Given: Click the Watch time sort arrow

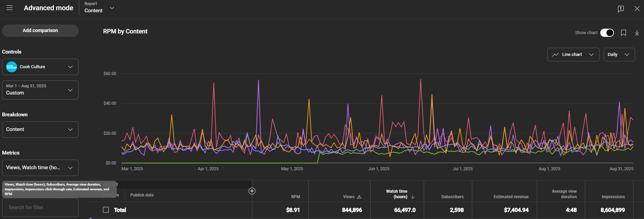Looking at the screenshot, I should [x=413, y=197].
